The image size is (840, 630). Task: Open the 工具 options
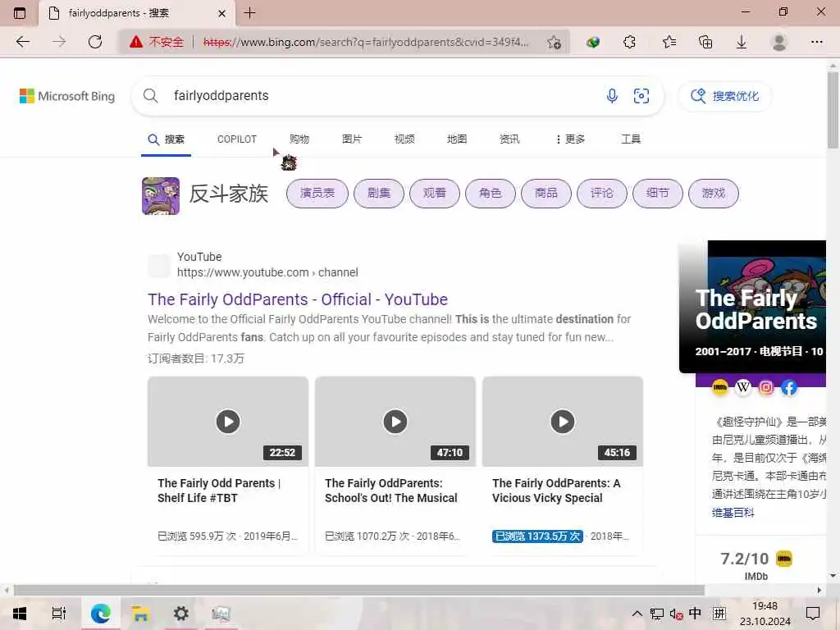tap(631, 139)
